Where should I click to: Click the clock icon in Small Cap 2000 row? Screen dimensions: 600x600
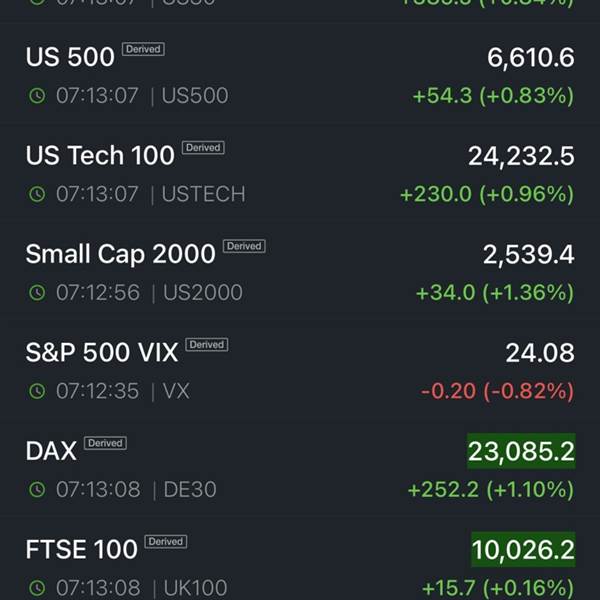[37, 293]
